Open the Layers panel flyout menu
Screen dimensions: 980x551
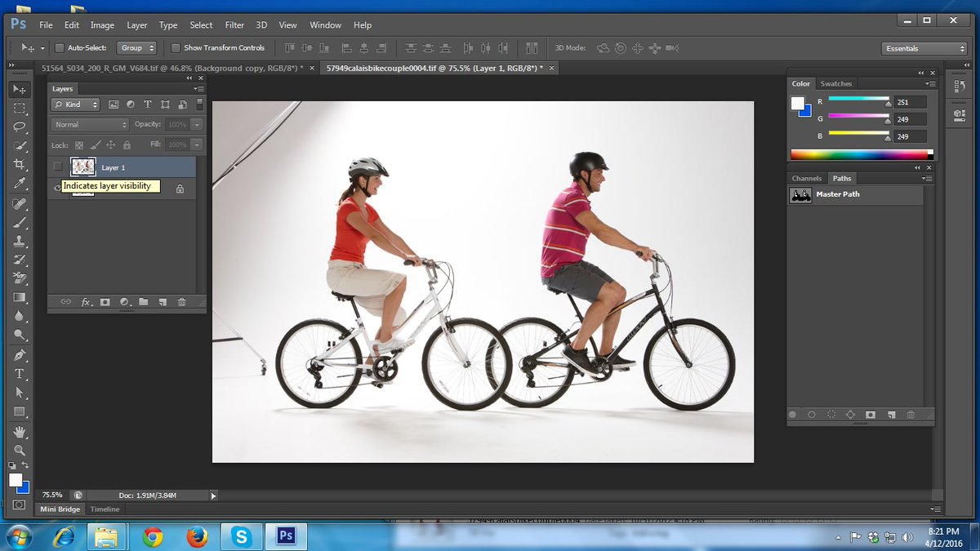199,88
